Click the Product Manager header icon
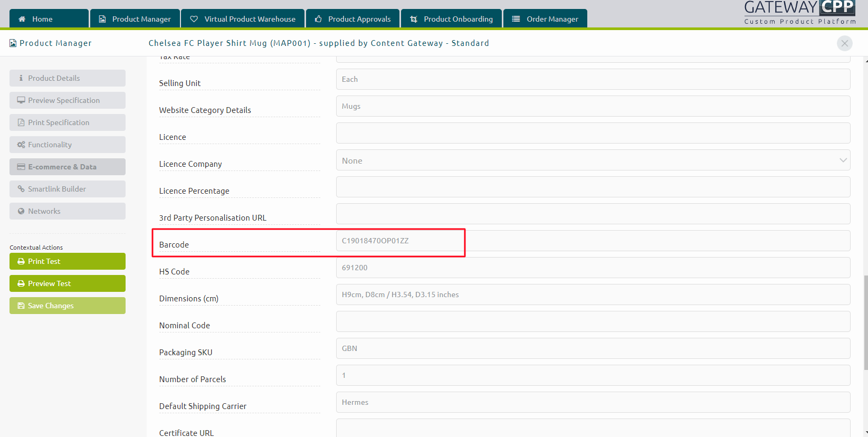 click(x=13, y=43)
